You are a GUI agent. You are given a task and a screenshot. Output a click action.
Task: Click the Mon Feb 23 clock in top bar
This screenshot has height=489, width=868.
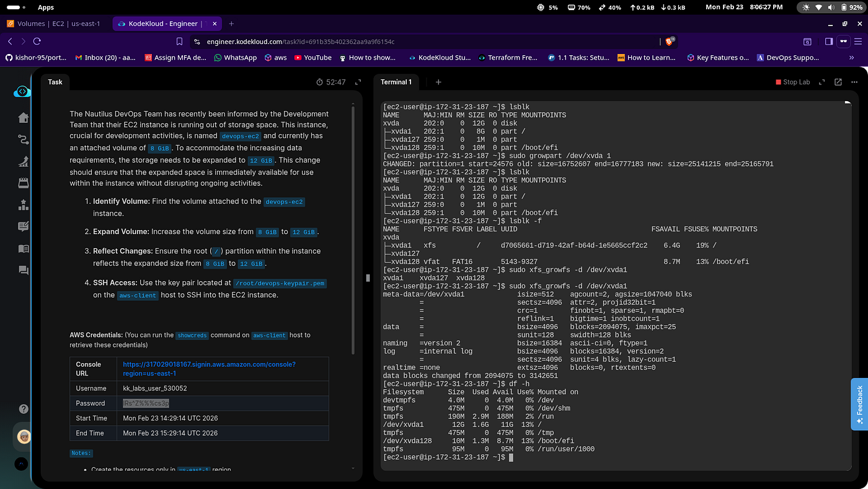tap(745, 7)
